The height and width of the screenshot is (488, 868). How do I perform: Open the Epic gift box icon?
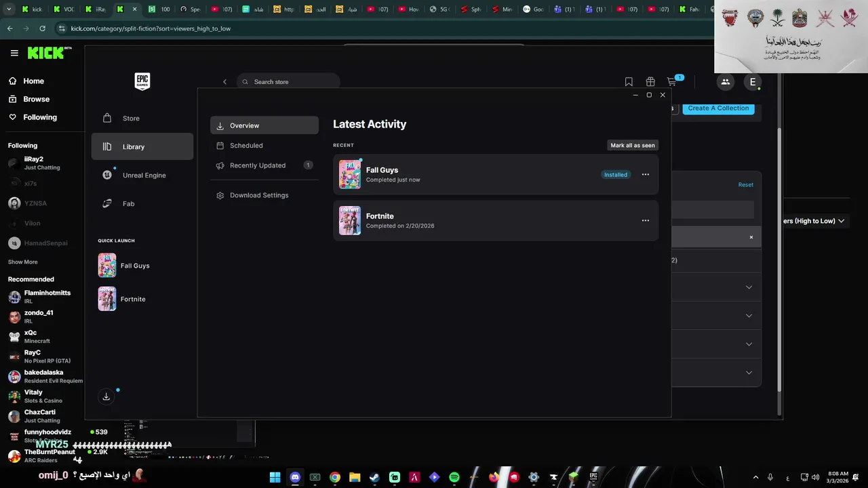coord(650,82)
